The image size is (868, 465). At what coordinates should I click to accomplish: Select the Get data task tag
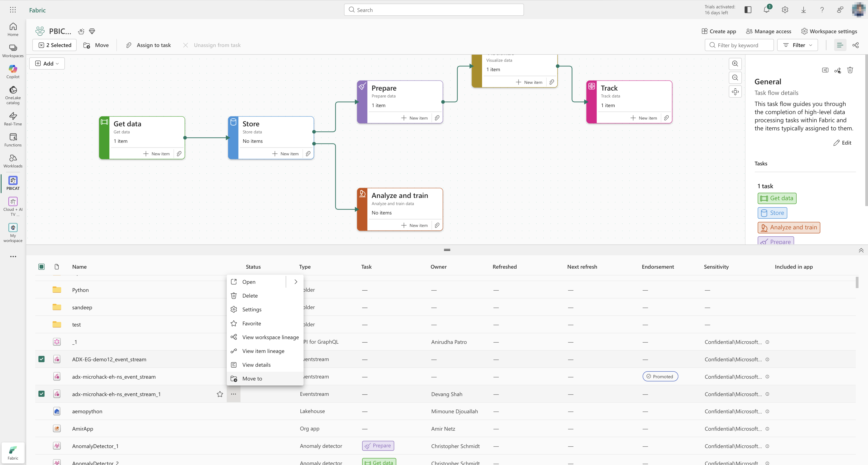pyautogui.click(x=777, y=198)
